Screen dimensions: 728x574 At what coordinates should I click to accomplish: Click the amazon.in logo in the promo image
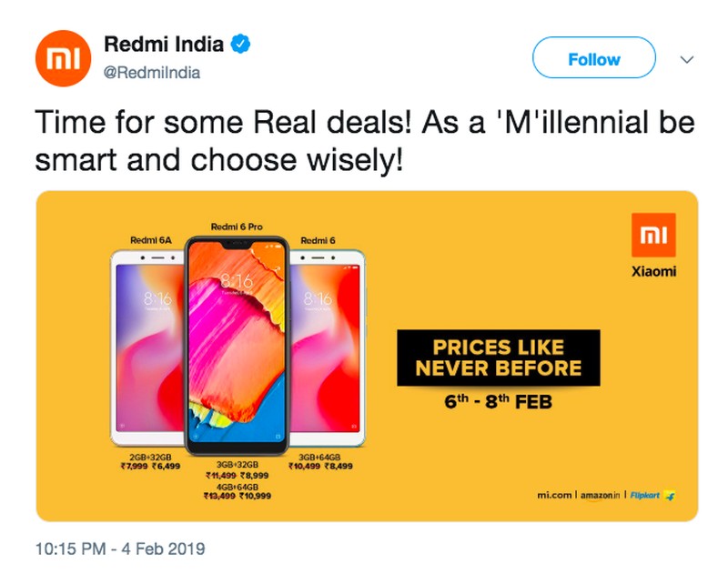(599, 495)
